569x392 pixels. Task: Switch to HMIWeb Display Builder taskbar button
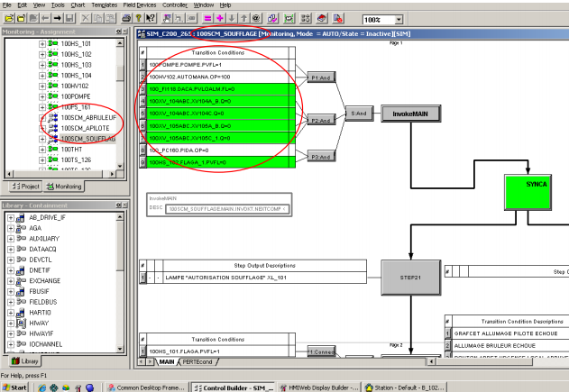(319, 387)
